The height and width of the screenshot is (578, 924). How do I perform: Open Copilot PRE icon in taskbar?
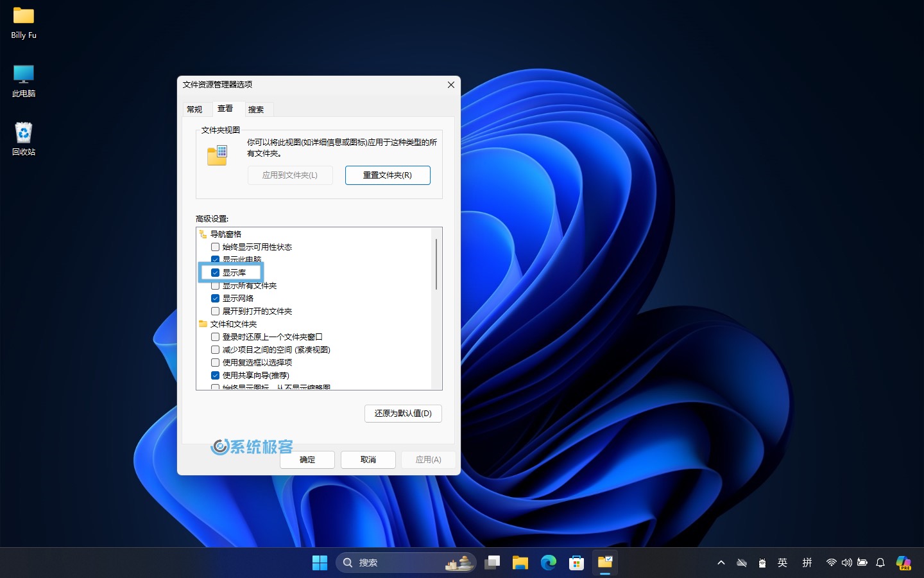point(903,563)
